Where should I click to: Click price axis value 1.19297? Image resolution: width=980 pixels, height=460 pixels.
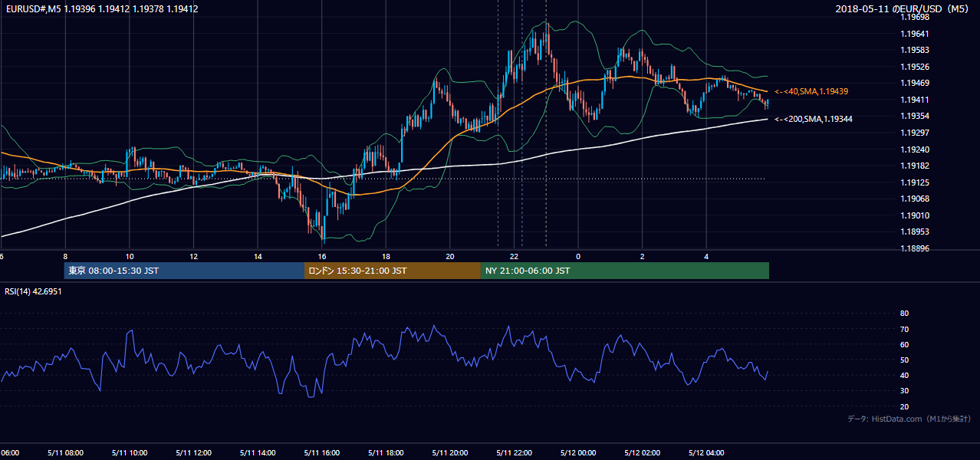(915, 133)
